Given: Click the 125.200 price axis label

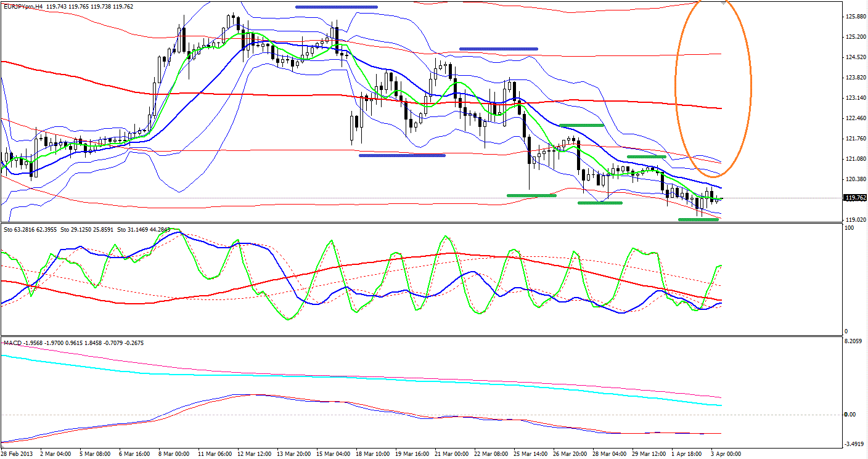Looking at the screenshot, I should [x=856, y=37].
